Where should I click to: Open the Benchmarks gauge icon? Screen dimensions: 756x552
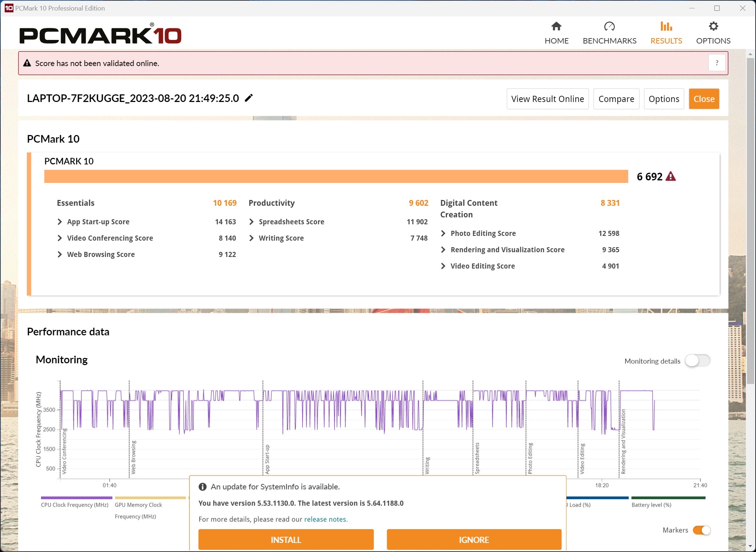609,26
